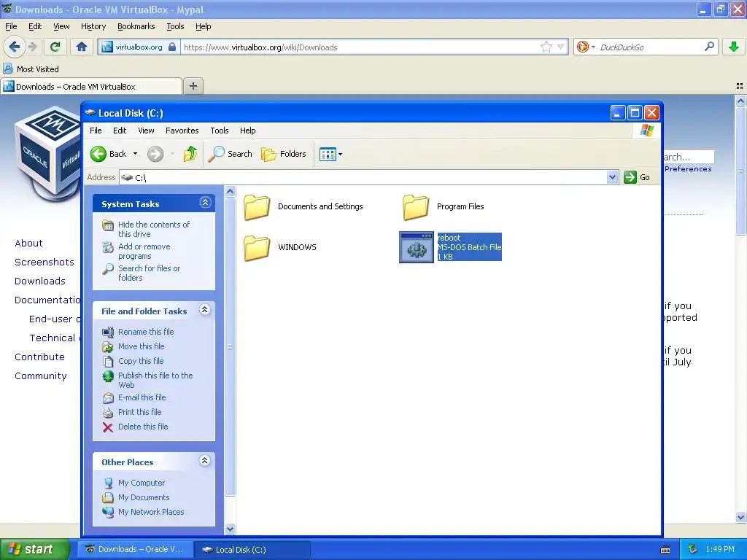Click the Go button beside address bar

[637, 178]
